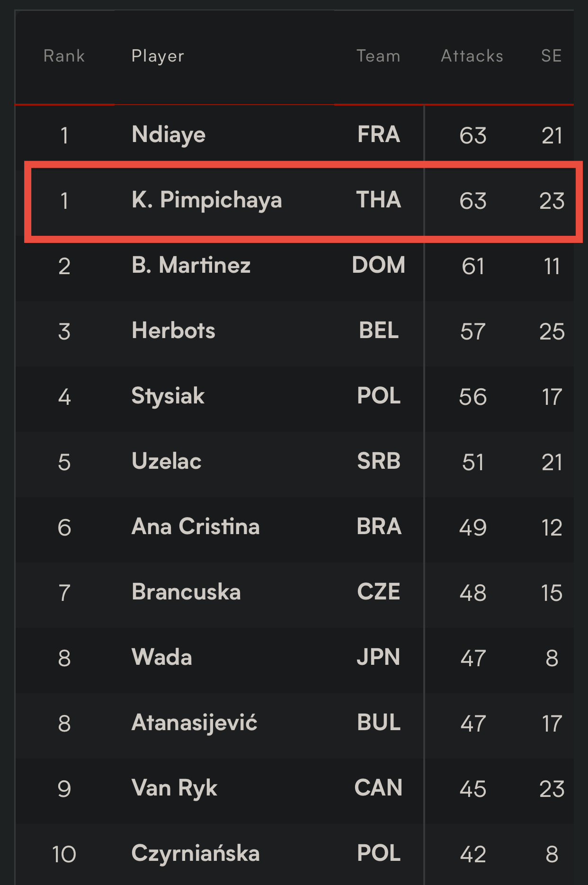
Task: Click the CAN team code
Action: click(379, 788)
